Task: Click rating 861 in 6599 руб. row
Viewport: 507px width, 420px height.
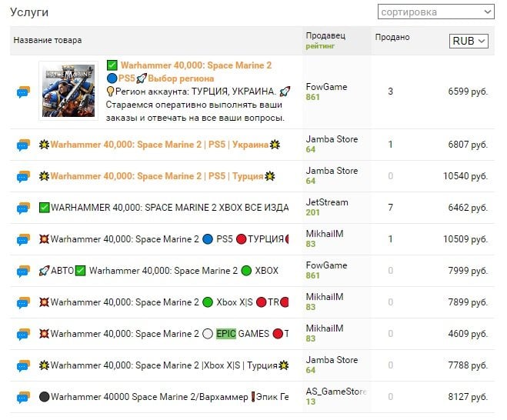Action: click(312, 98)
